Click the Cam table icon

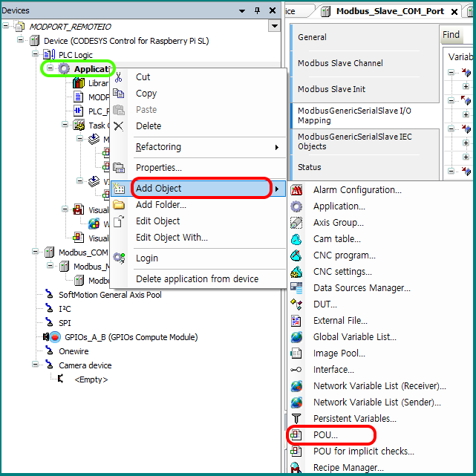click(297, 239)
